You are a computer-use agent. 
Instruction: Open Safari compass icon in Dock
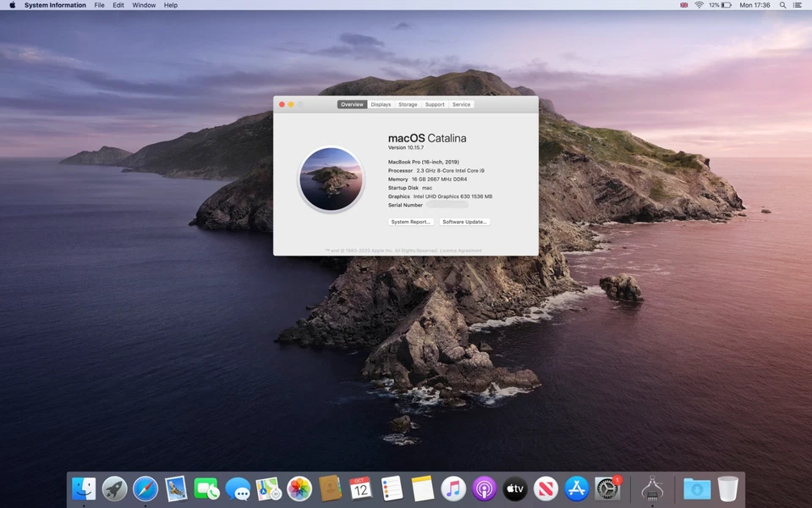pos(145,489)
